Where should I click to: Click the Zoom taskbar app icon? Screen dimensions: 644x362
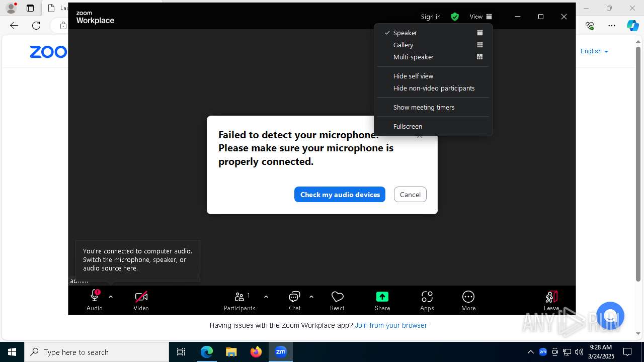tap(281, 352)
